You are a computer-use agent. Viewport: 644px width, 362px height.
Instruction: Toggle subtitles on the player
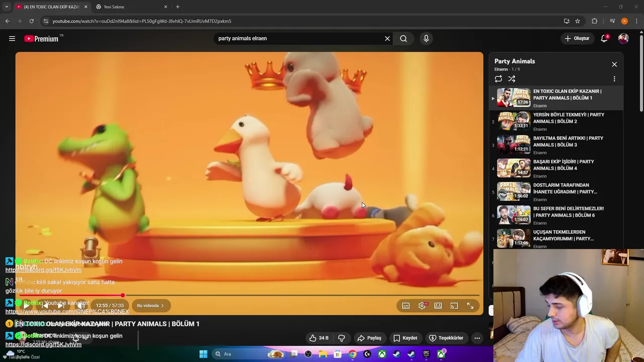tap(406, 306)
